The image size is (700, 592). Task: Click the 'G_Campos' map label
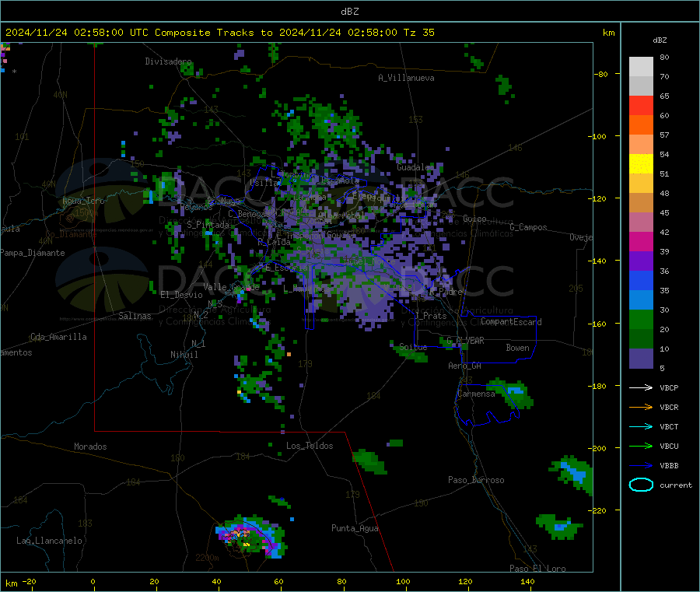pos(528,227)
